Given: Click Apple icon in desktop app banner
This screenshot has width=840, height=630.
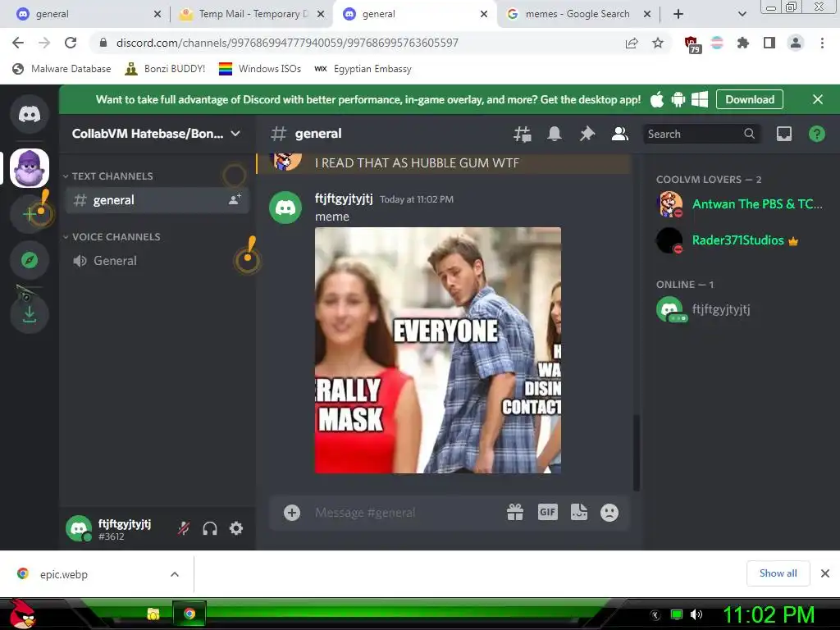Looking at the screenshot, I should coord(657,99).
